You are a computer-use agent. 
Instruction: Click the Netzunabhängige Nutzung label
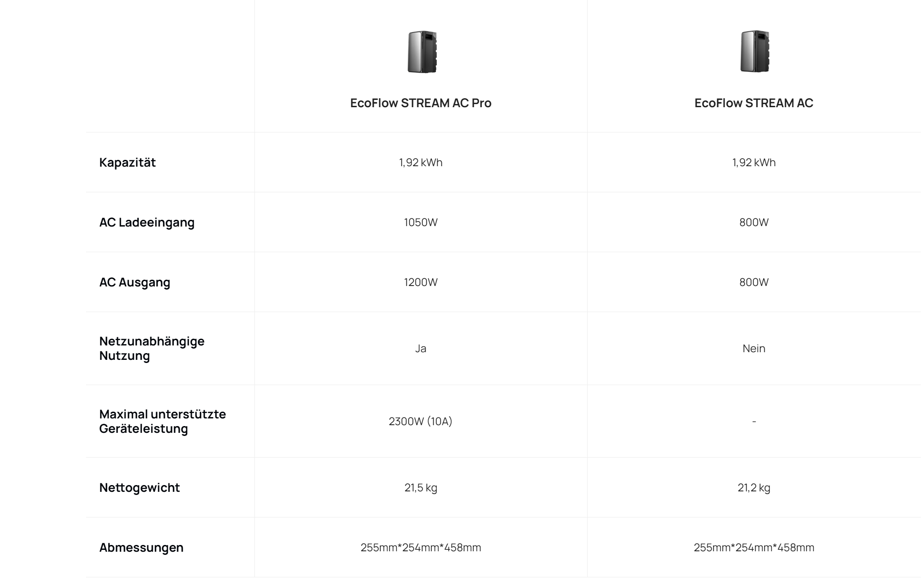click(x=152, y=349)
